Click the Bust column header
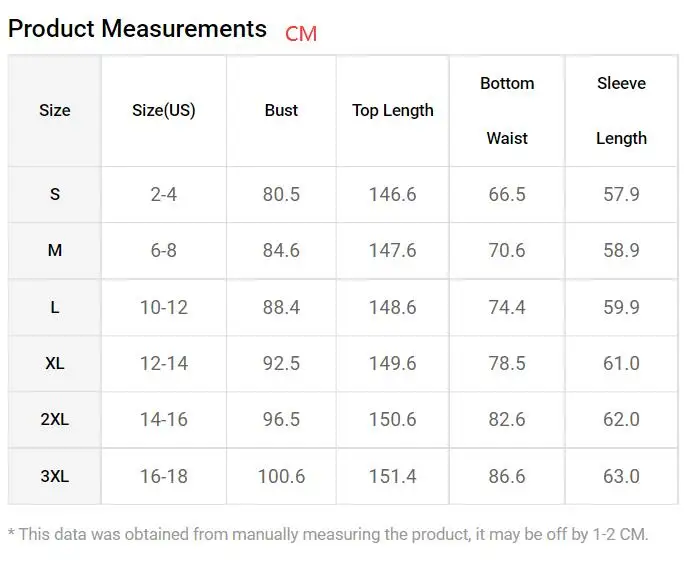 click(x=281, y=110)
